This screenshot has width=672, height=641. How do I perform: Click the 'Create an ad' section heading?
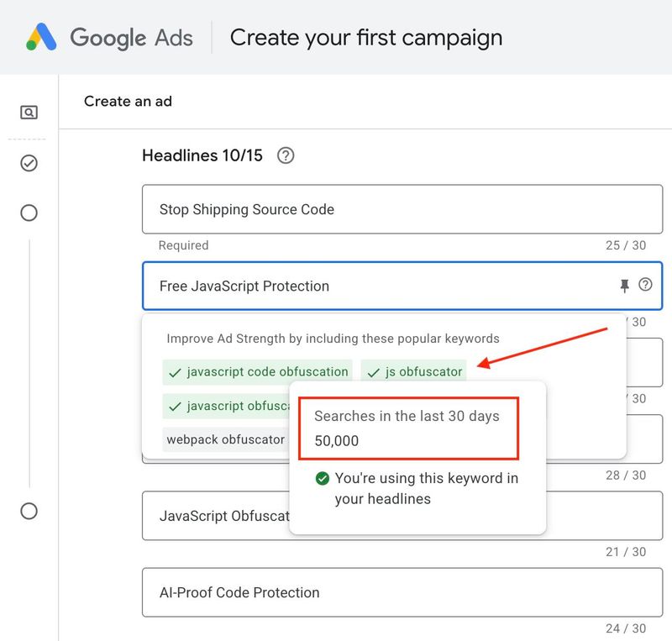[x=128, y=102]
